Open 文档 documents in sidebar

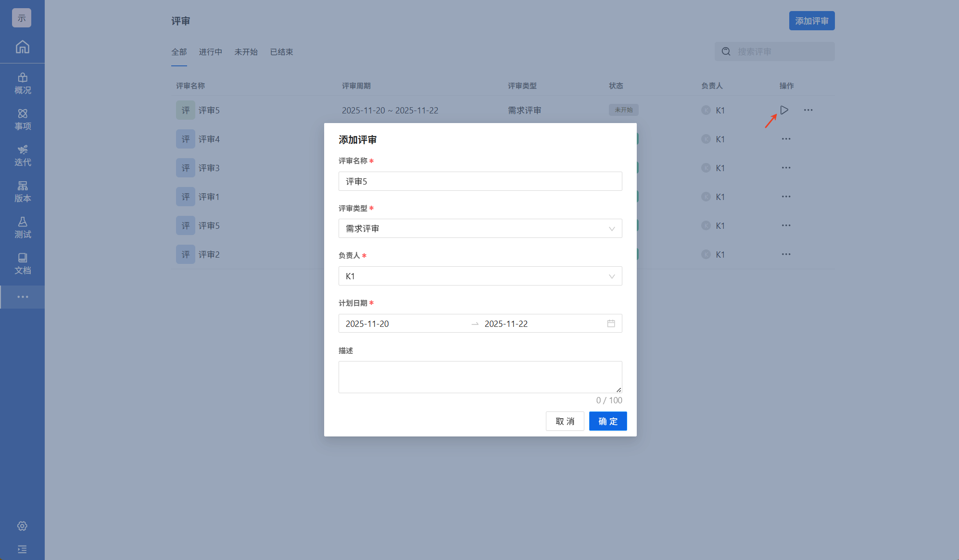click(22, 264)
